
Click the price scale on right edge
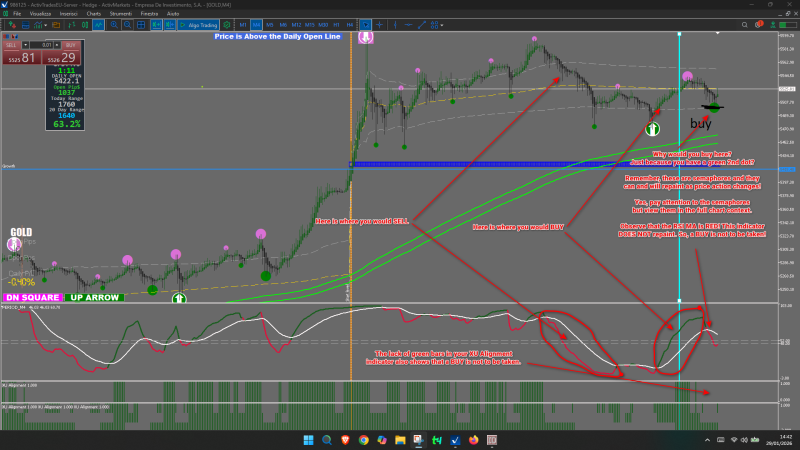tap(788, 168)
